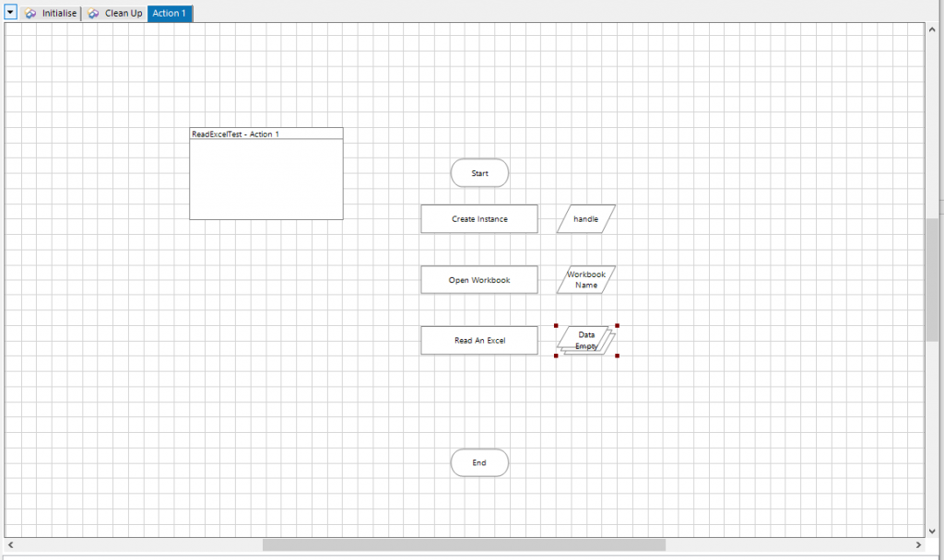Open the page list dropdown arrow
The height and width of the screenshot is (560, 944).
coord(10,12)
